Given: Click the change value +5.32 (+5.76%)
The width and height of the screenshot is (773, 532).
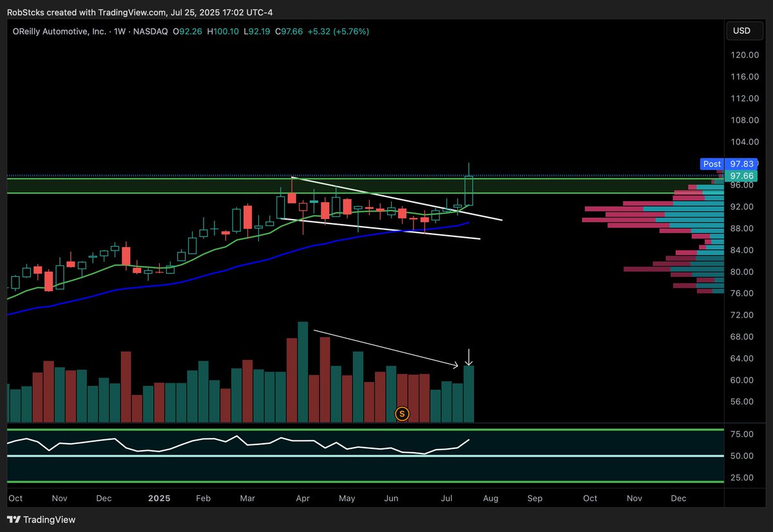Looking at the screenshot, I should 338,31.
